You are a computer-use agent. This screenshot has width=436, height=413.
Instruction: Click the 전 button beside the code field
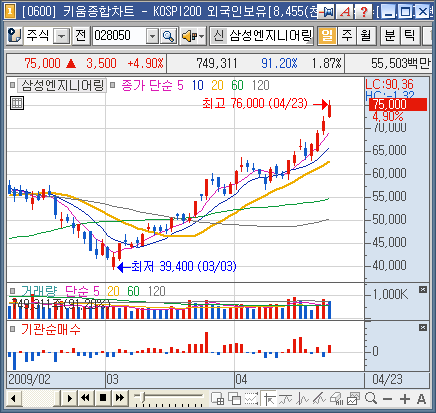[81, 35]
